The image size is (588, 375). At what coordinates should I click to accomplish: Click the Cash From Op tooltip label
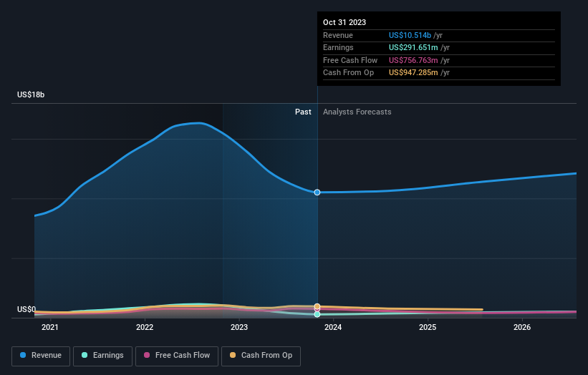coord(348,73)
